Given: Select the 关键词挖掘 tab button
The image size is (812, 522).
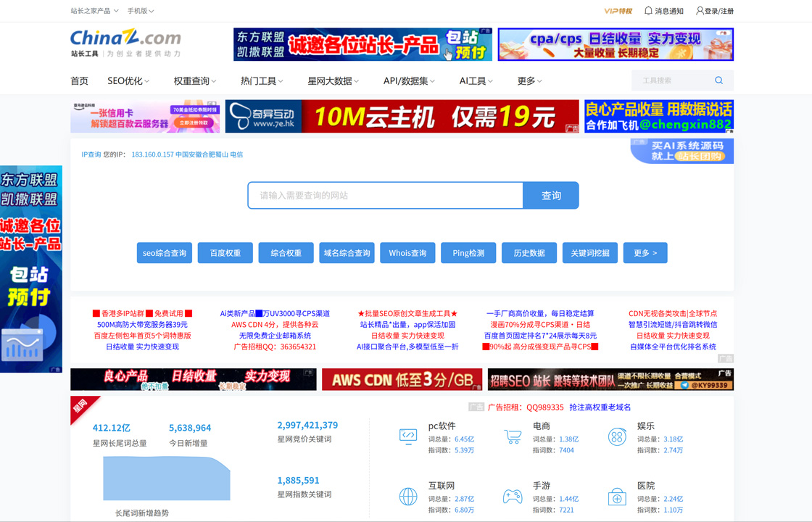Looking at the screenshot, I should pos(590,253).
